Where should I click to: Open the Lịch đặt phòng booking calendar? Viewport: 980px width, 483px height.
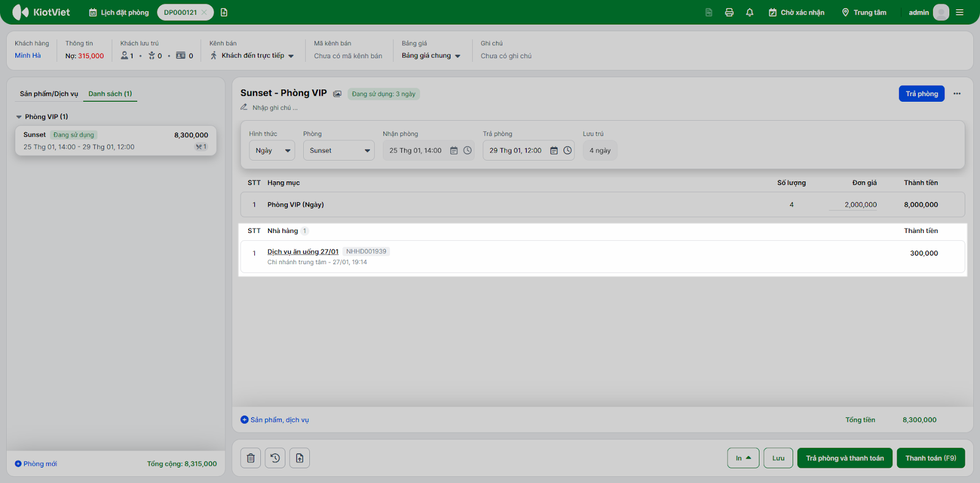(x=119, y=12)
